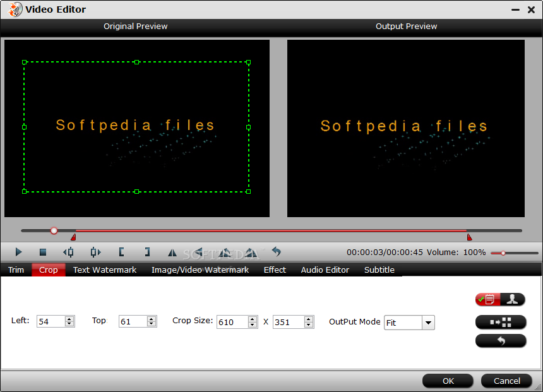Image resolution: width=543 pixels, height=392 pixels.
Task: Select the Crop tab
Action: tap(49, 270)
